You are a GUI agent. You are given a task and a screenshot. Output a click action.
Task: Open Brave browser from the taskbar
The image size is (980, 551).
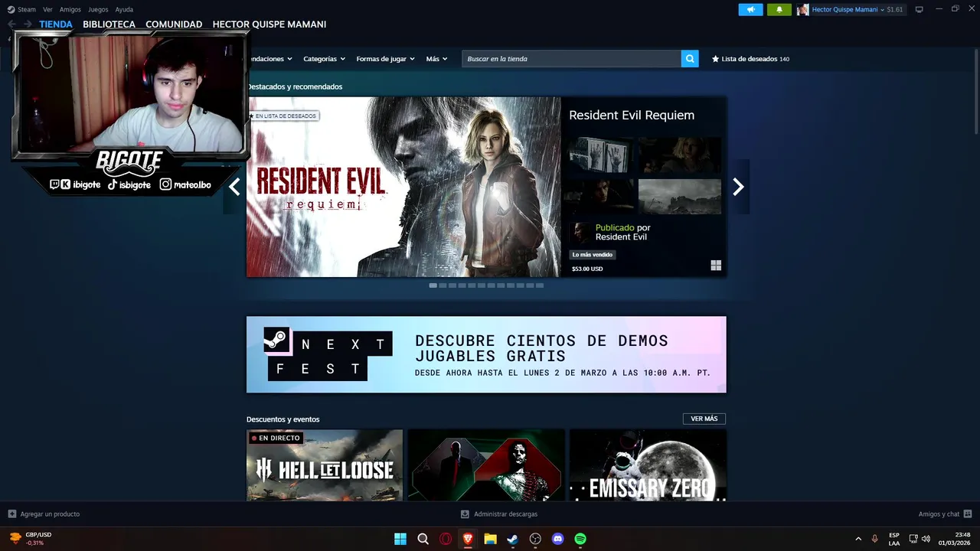[468, 539]
